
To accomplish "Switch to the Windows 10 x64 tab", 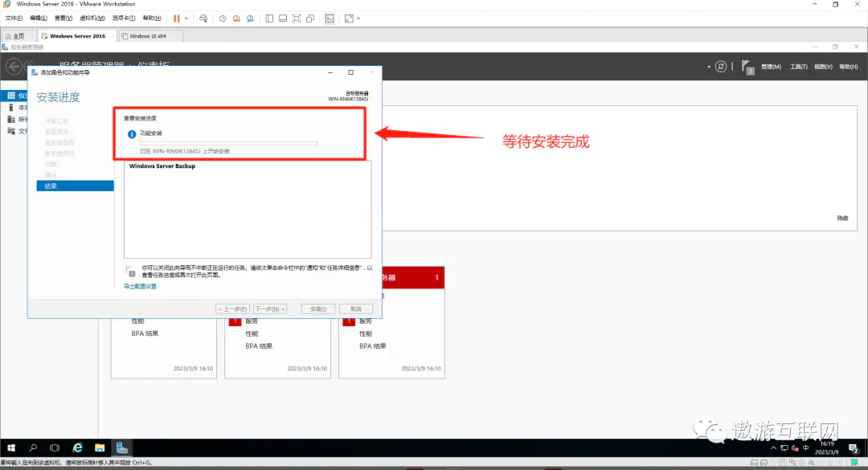I will tap(149, 35).
